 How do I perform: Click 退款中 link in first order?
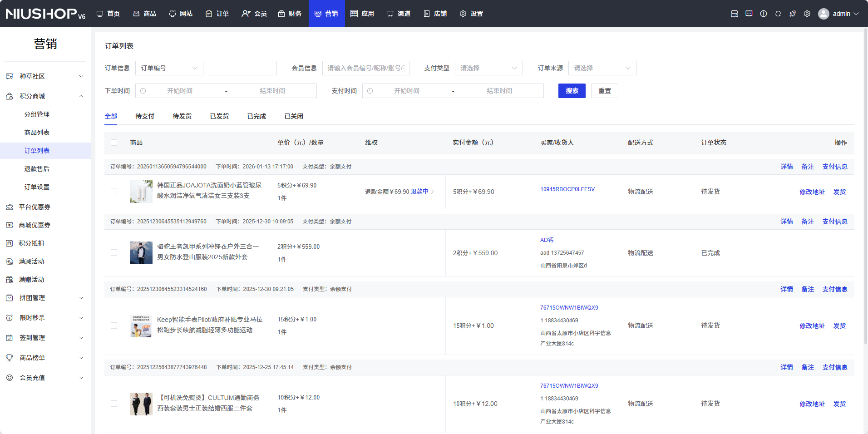click(419, 192)
